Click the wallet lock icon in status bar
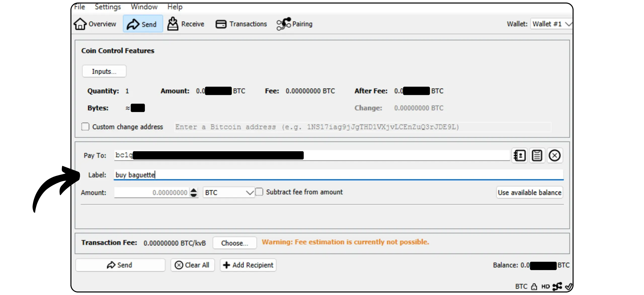This screenshot has height=295, width=644. 534,286
